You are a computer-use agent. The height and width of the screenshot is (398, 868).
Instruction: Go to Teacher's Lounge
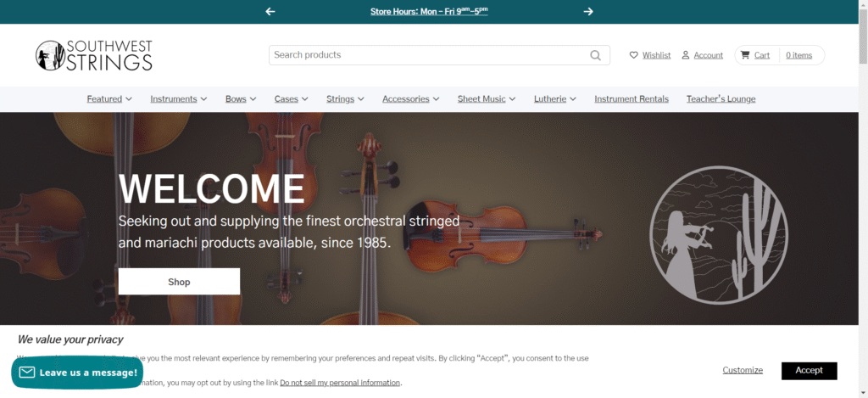pyautogui.click(x=721, y=99)
